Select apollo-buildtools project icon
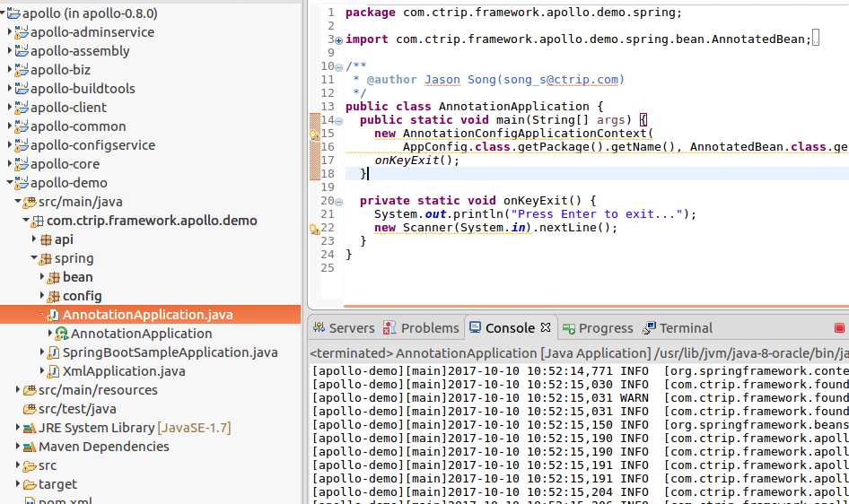The image size is (849, 504). tap(22, 88)
